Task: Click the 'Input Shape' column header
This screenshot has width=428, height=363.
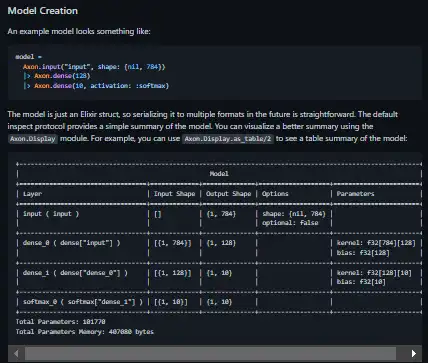Action: click(174, 194)
